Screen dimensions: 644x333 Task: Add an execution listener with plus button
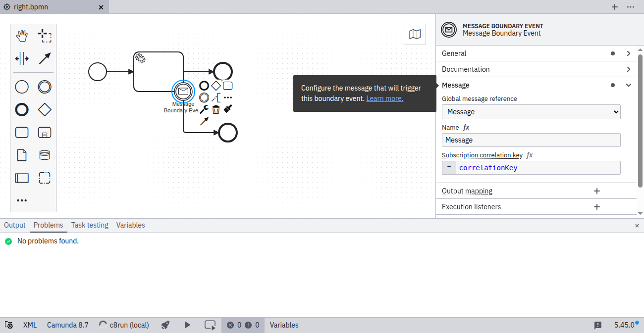[596, 207]
